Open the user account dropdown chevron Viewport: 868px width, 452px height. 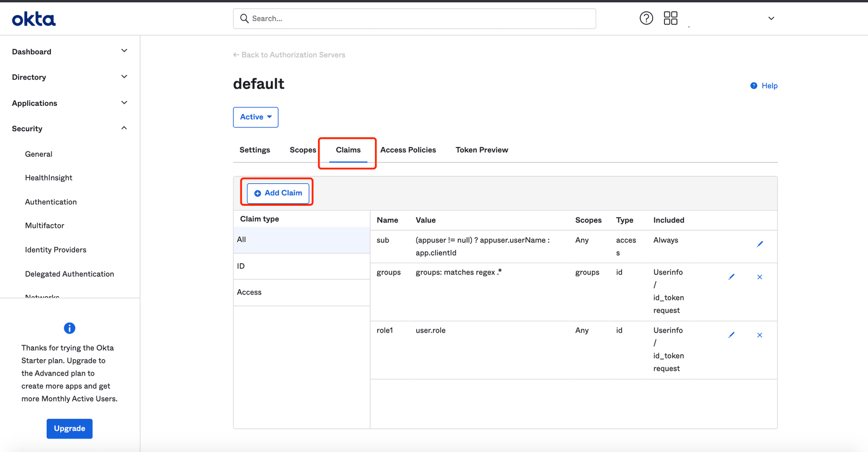(771, 18)
